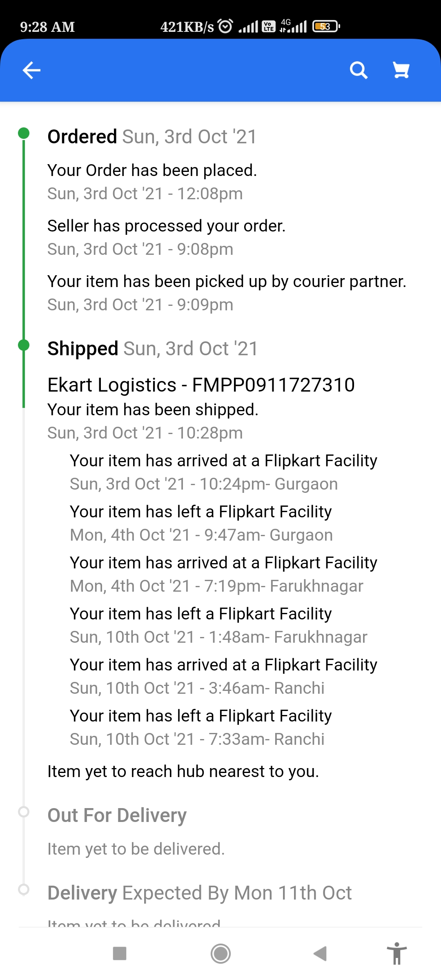Tap the Out For Delivery marker circle
The width and height of the screenshot is (441, 980).
click(x=24, y=811)
